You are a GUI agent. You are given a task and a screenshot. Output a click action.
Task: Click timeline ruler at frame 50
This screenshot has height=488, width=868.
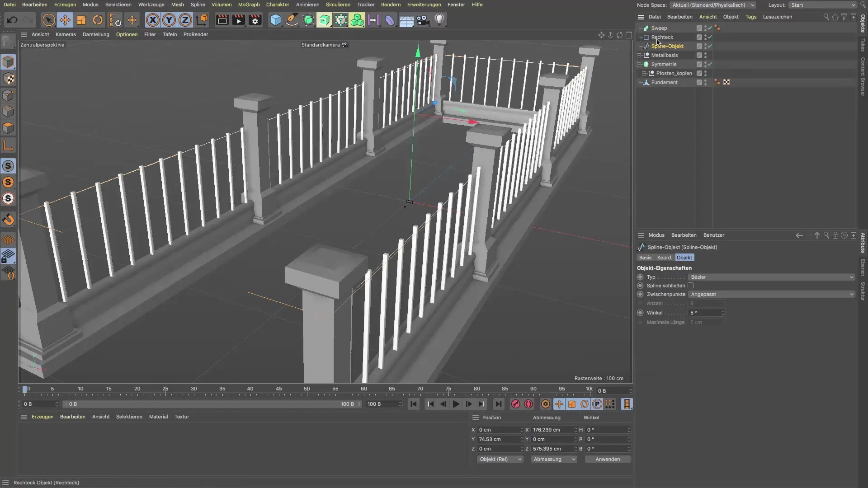(x=307, y=389)
